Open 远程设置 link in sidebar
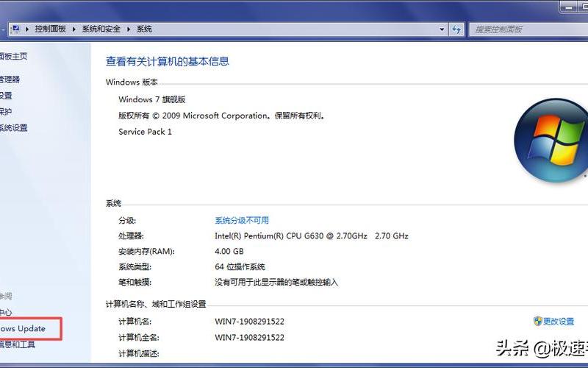 [x=6, y=96]
